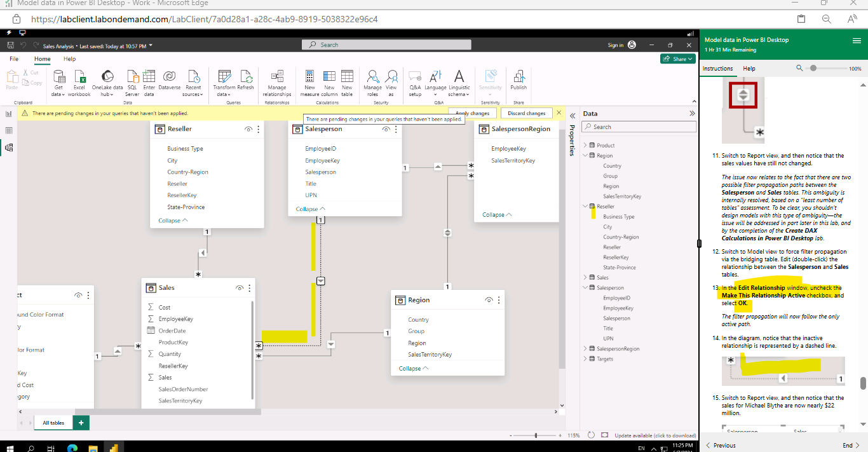Select the Home ribbon tab
868x452 pixels.
pyautogui.click(x=43, y=59)
